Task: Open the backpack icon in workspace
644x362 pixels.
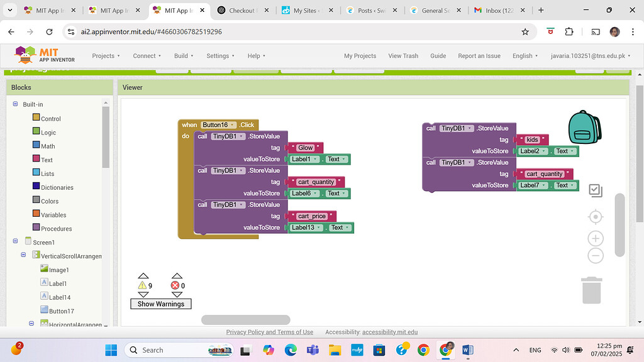Action: coord(584,126)
